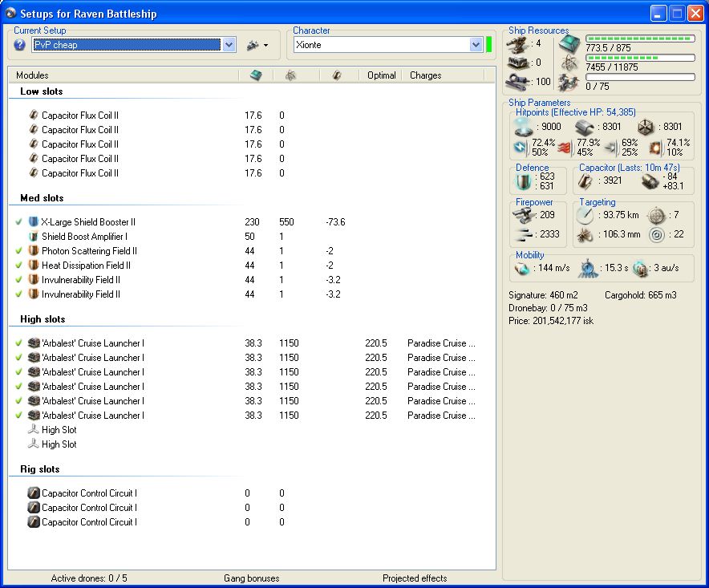Click the Shield Boost Amplifier I module icon
This screenshot has height=588, width=709.
34,236
